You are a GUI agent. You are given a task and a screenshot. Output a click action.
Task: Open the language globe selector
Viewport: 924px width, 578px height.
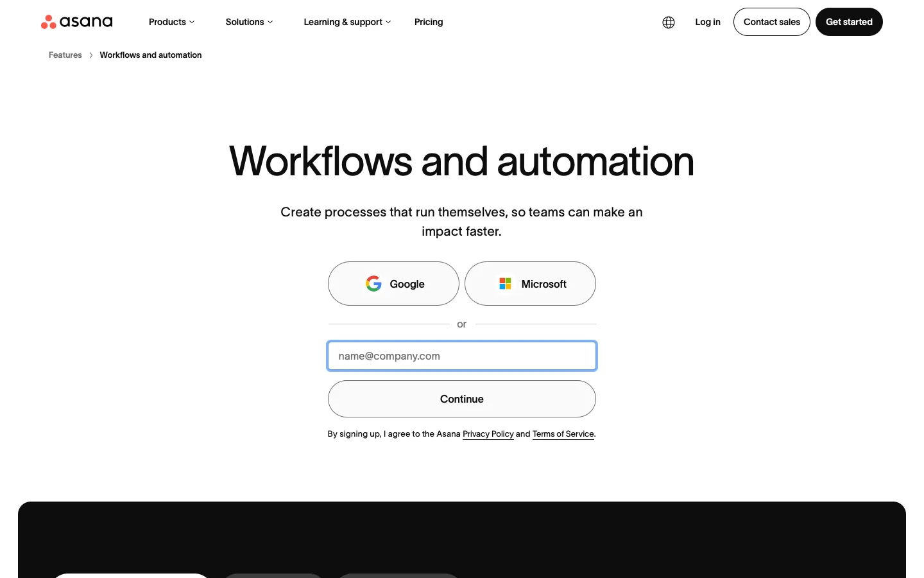669,22
